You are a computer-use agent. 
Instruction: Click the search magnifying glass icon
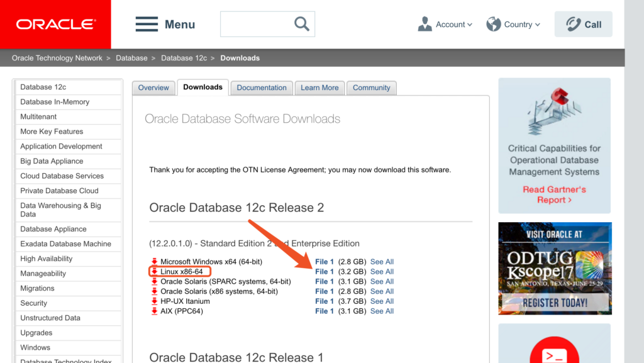point(301,24)
